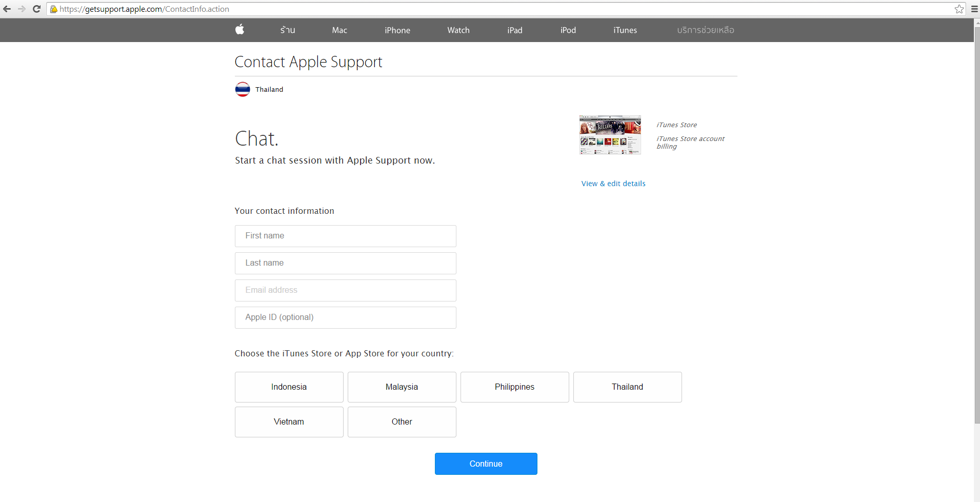This screenshot has height=502, width=980.
Task: Click the Thailand country link
Action: coord(269,89)
